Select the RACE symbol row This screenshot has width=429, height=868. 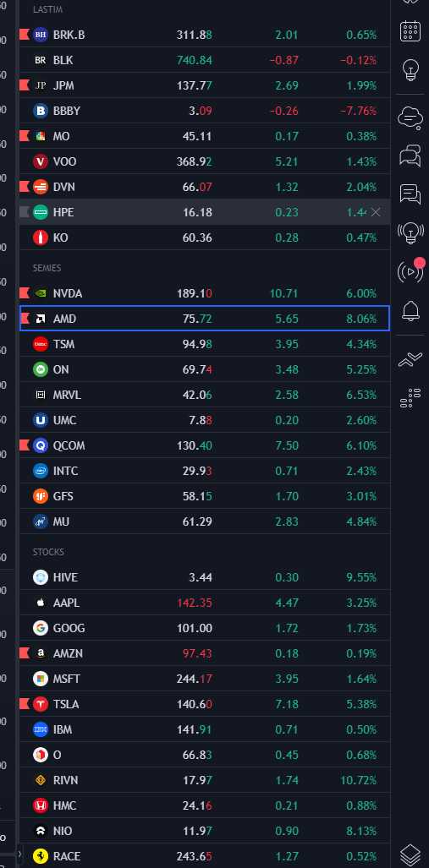click(205, 856)
